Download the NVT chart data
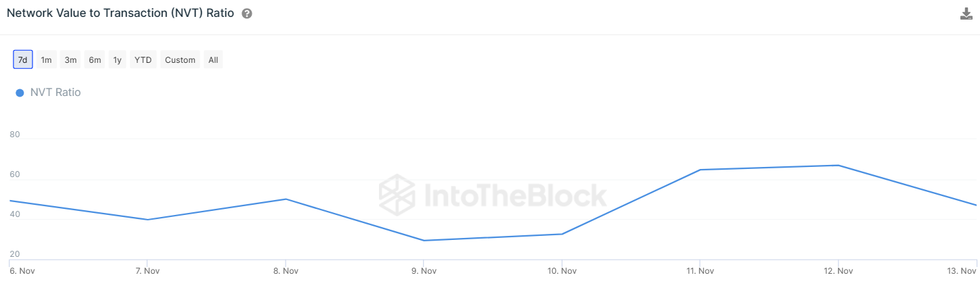Viewport: 980px width, 292px height. 966,14
